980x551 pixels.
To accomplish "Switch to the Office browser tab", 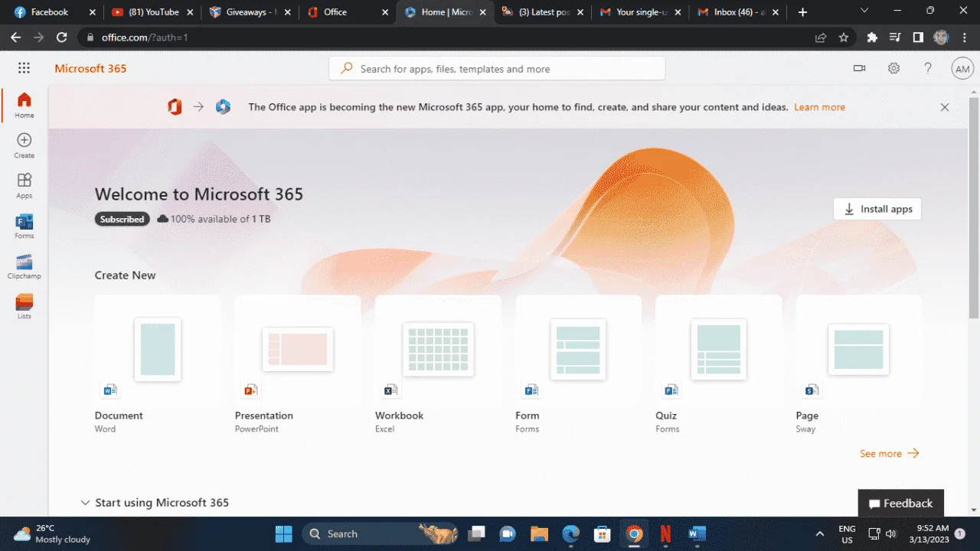I will click(346, 12).
